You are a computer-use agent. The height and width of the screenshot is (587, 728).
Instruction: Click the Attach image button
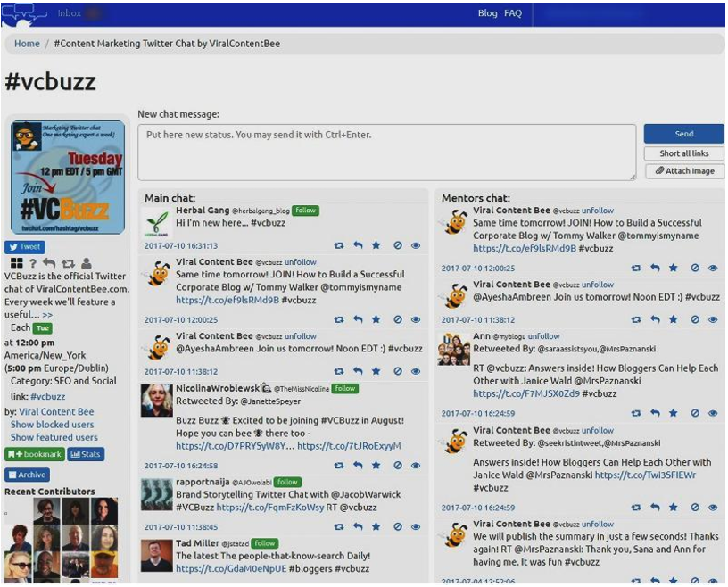coord(685,171)
